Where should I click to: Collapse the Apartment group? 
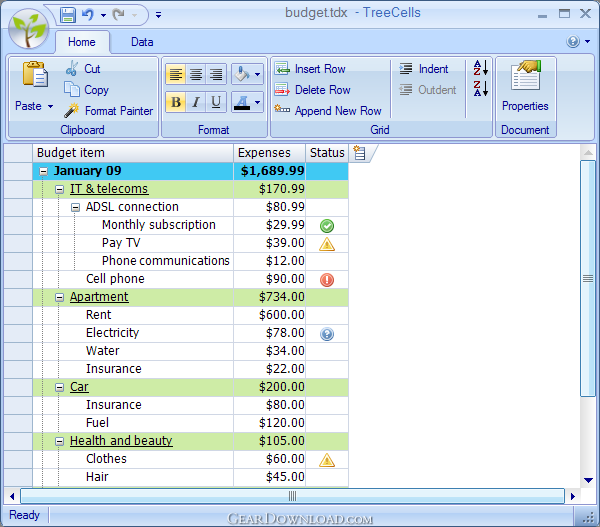click(59, 297)
